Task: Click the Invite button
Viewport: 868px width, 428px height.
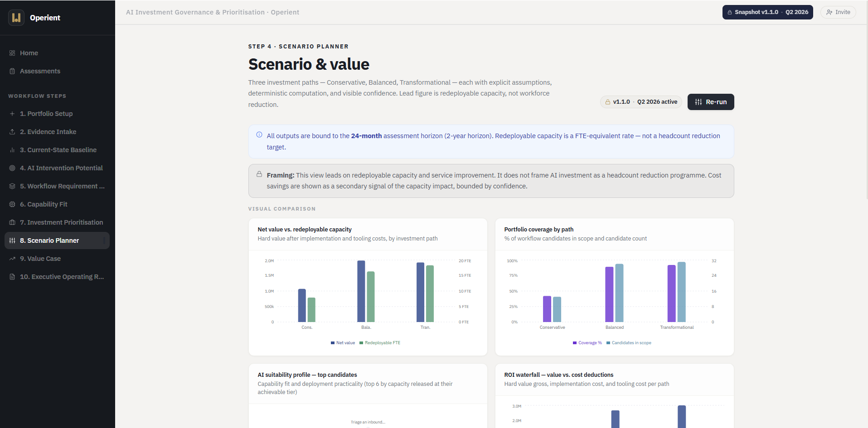Action: click(838, 12)
